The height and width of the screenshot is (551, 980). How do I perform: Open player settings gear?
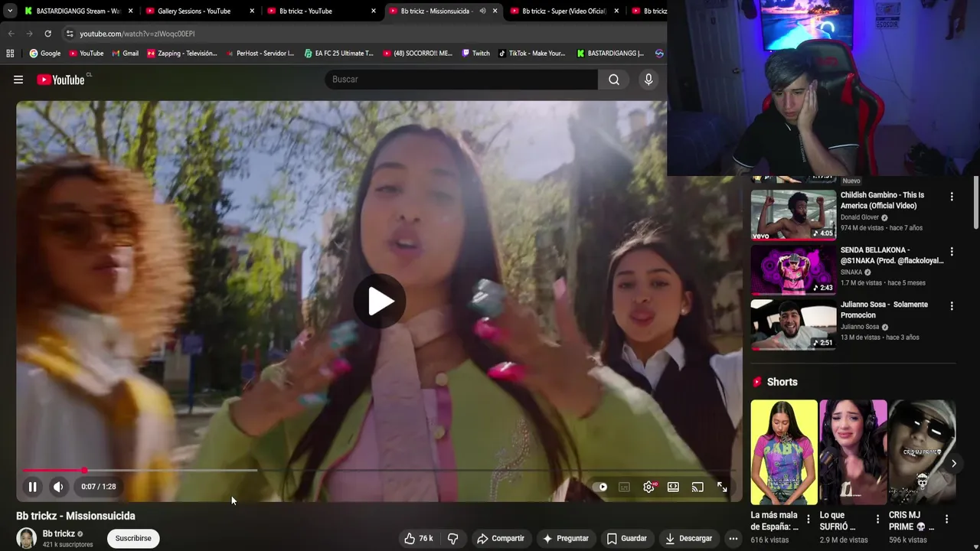tap(648, 487)
